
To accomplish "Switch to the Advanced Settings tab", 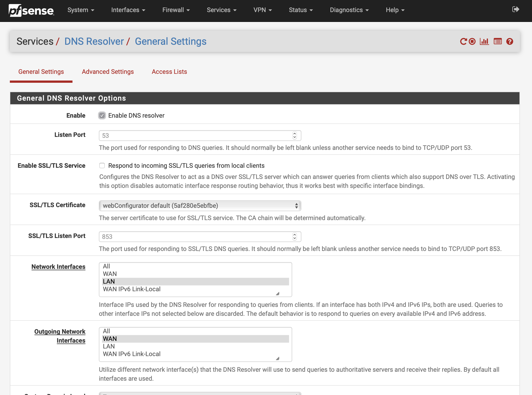I will (x=108, y=72).
